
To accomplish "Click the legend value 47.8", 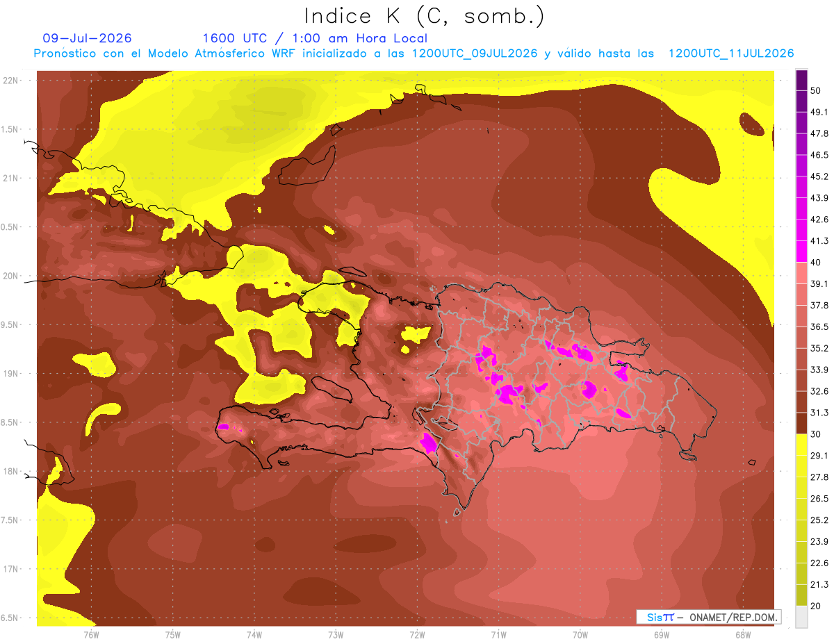I will (819, 133).
